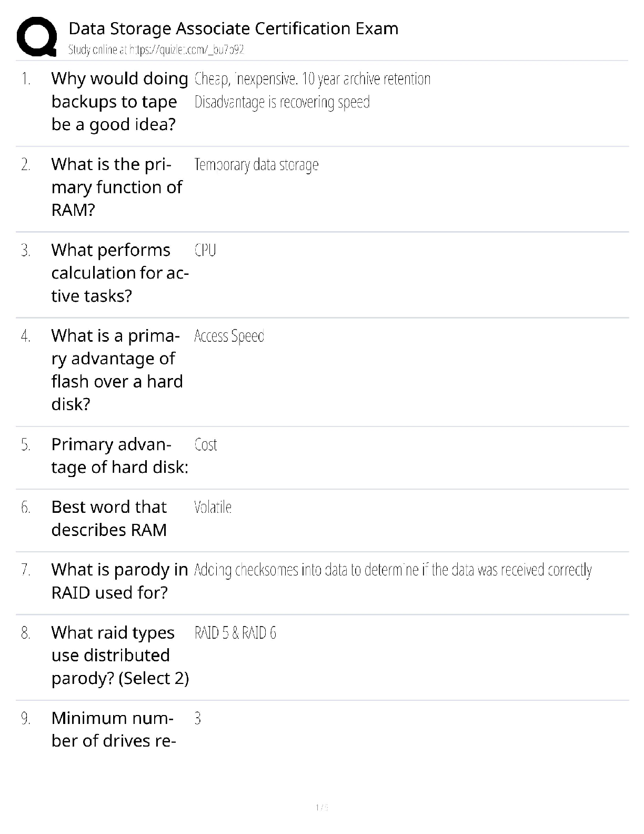Select question 1 about backups to tape
This screenshot has width=644, height=834.
tap(119, 102)
